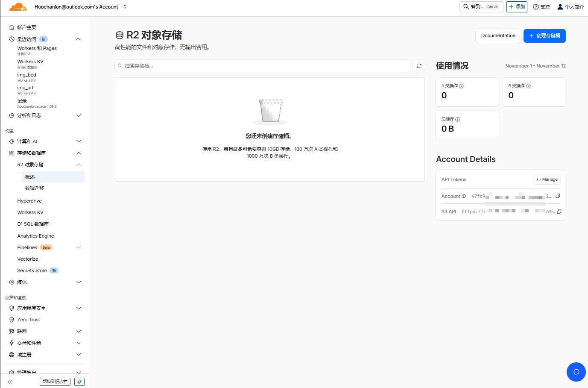
Task: Open Vectorize page
Action: click(28, 259)
